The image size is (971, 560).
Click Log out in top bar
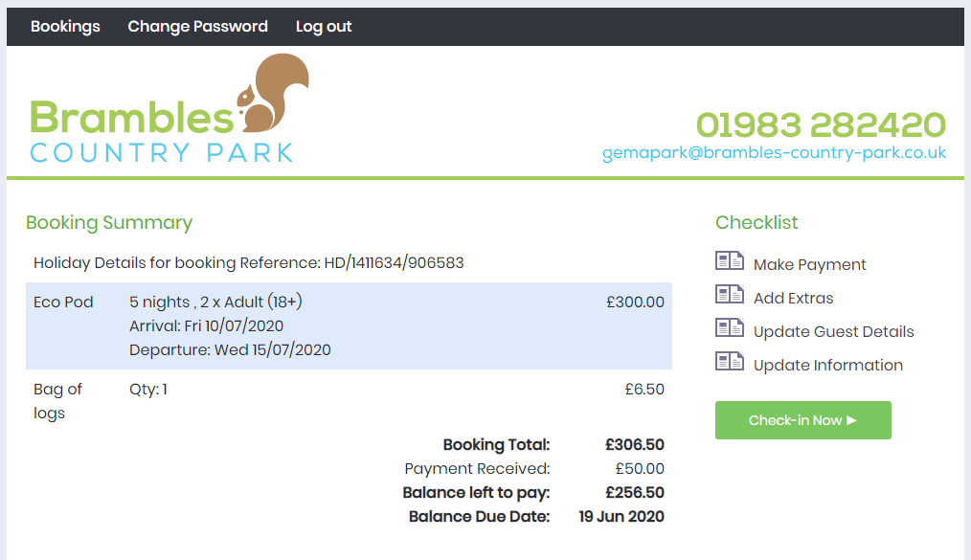coord(324,27)
